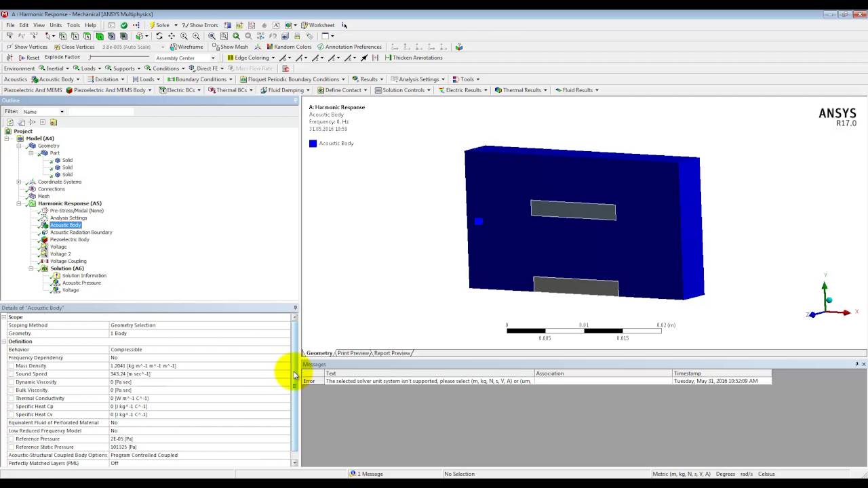Screen dimensions: 868x488
Task: Open the Excitation dropdown menu
Action: pyautogui.click(x=106, y=79)
